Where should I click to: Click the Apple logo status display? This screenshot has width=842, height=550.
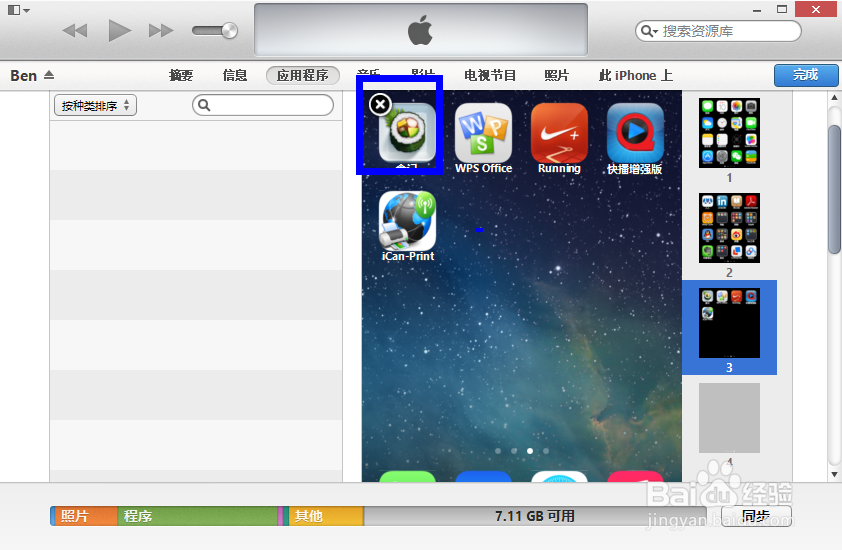pyautogui.click(x=420, y=30)
